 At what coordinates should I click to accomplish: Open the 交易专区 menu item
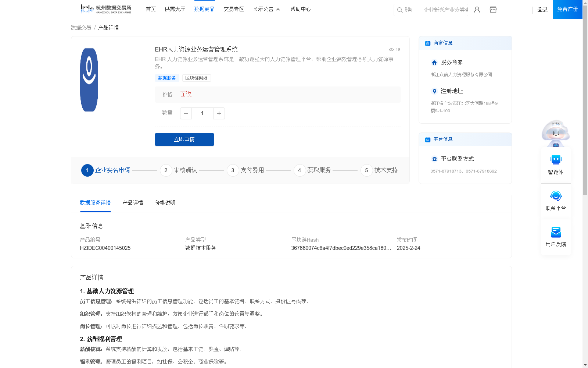(234, 9)
